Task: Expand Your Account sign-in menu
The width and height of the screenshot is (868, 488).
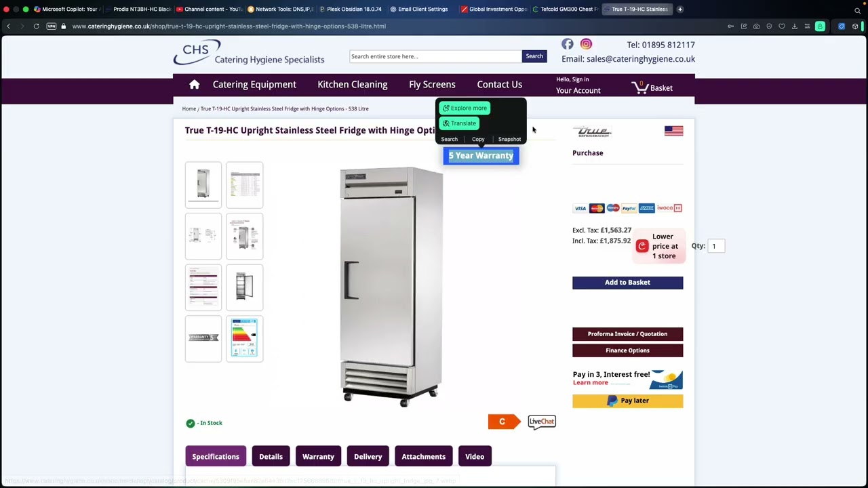Action: point(578,85)
